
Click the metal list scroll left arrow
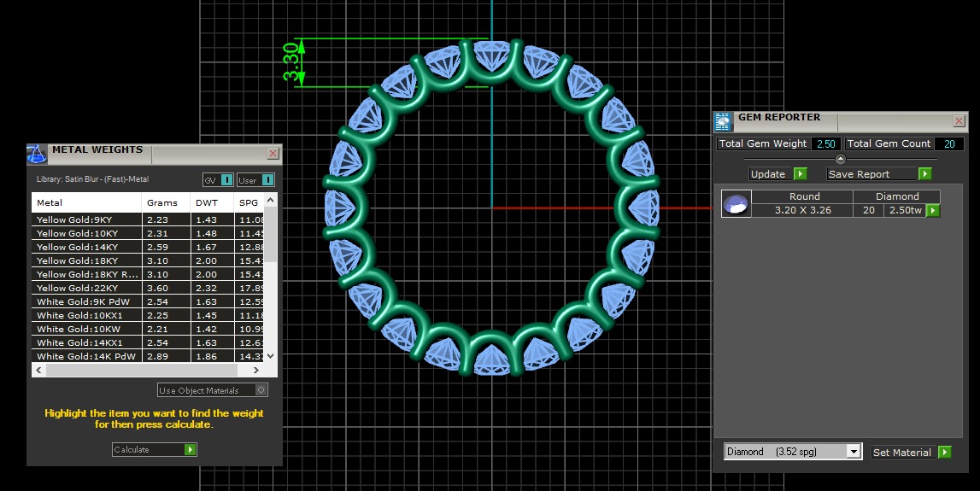click(38, 370)
